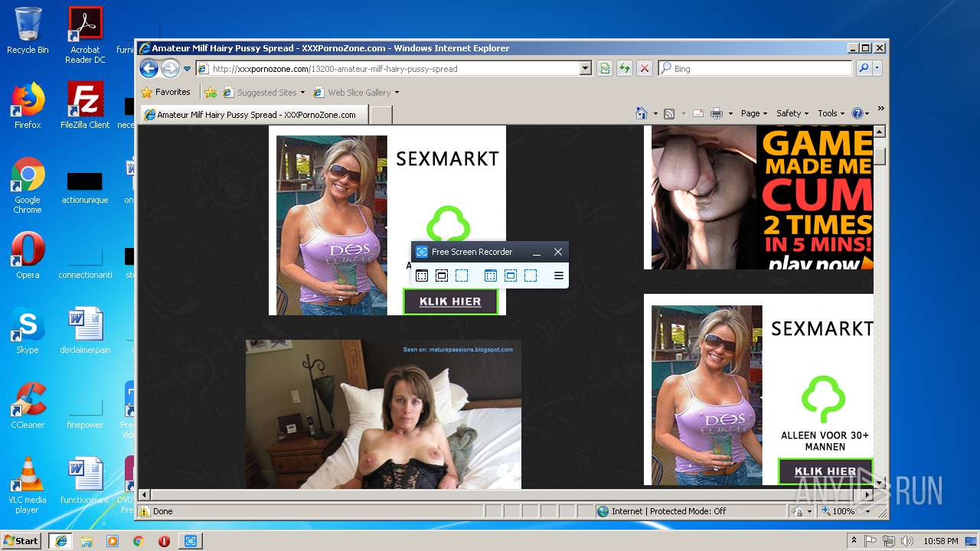Expand the address bar autocomplete dropdown
This screenshot has width=980, height=551.
(586, 69)
